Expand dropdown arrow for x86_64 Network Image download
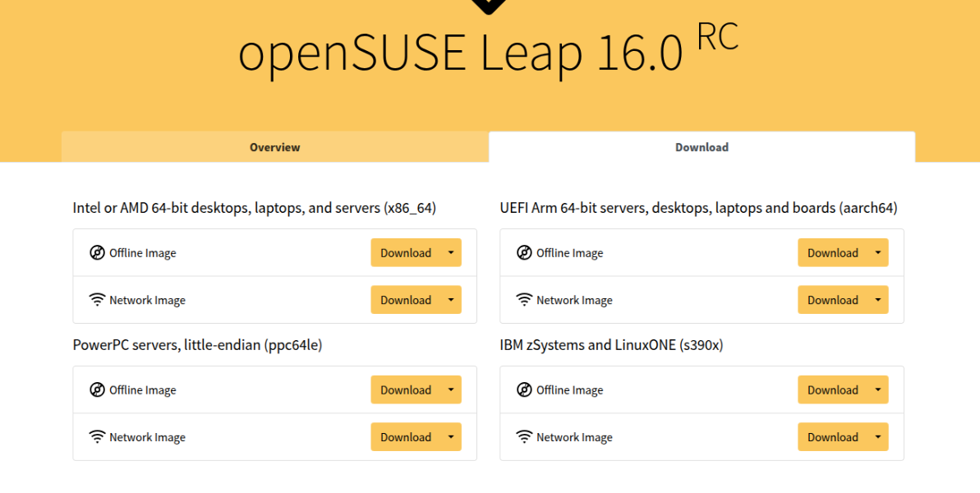 [x=451, y=300]
